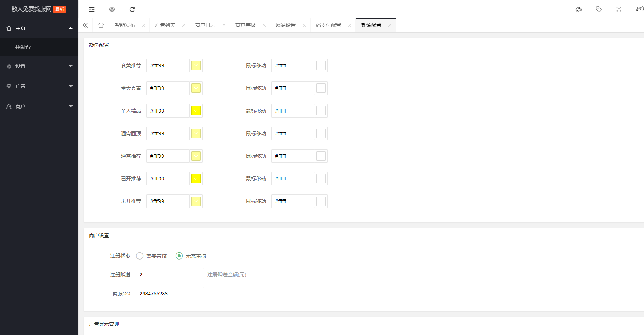Open color picker for 全天精品

(196, 111)
